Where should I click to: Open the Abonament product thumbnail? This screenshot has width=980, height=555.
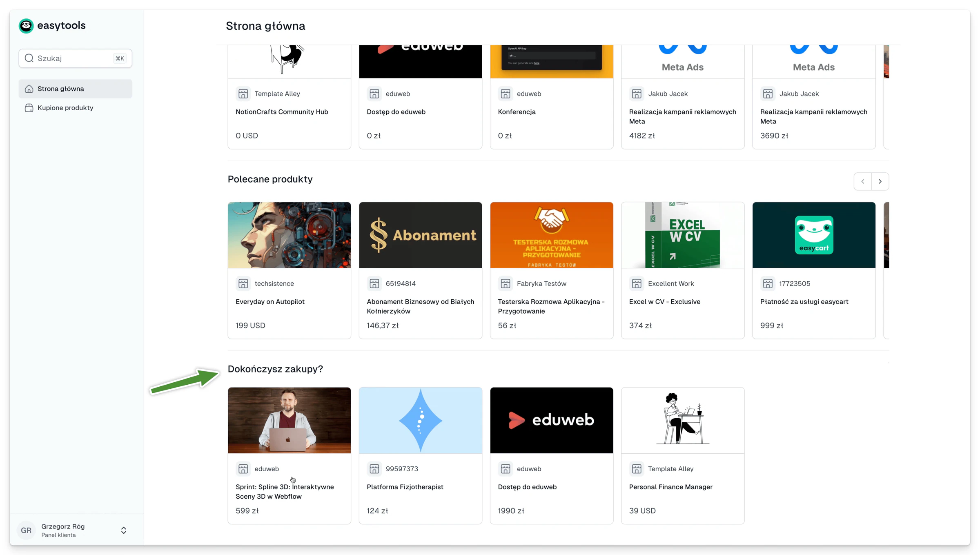tap(421, 235)
